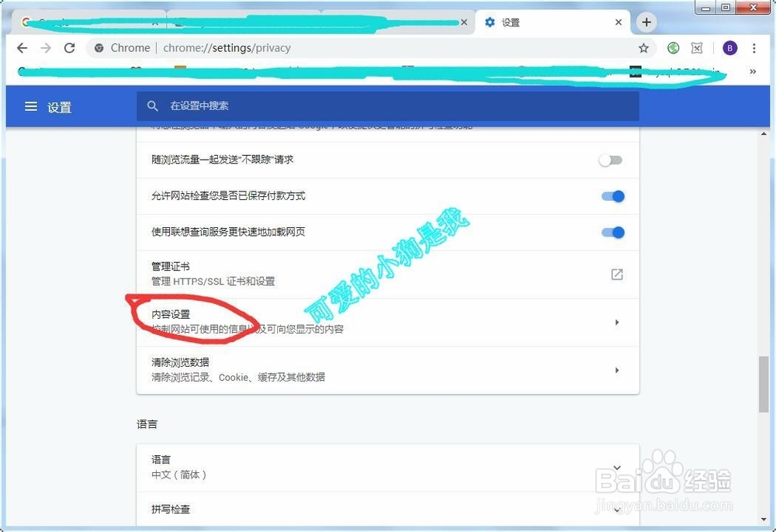Reload the page with the refresh icon
Screen dimensions: 776x532
[70, 48]
